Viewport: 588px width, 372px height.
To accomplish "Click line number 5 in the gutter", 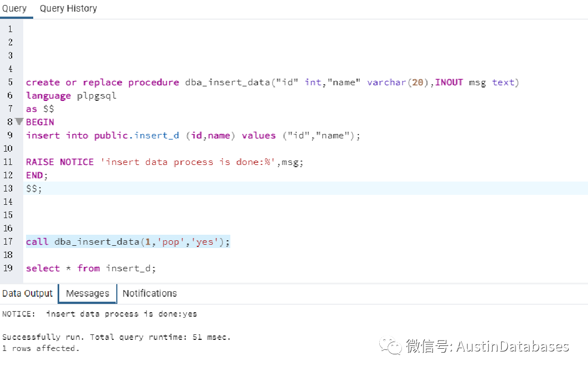I will tap(10, 82).
